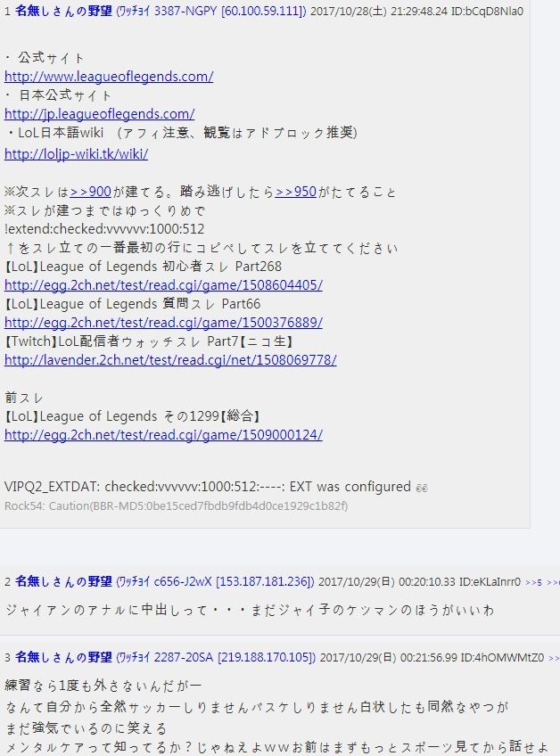Follow the >>5 reply reference on post 2
Image resolution: width=560 pixels, height=756 pixels.
click(x=534, y=582)
